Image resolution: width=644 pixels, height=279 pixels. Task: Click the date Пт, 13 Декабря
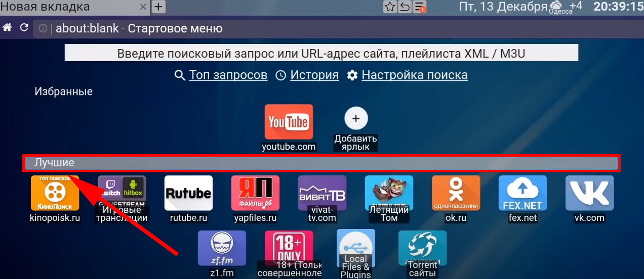[x=503, y=7]
